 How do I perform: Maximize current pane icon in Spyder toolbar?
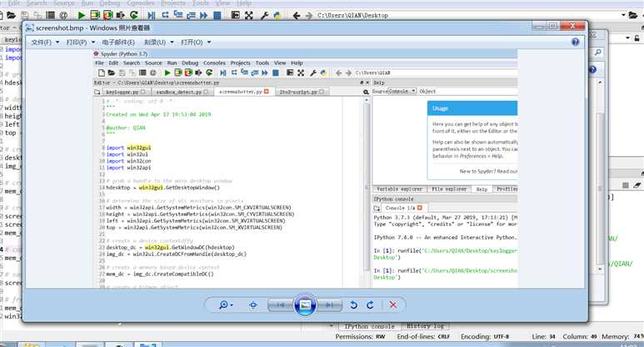pos(235,15)
